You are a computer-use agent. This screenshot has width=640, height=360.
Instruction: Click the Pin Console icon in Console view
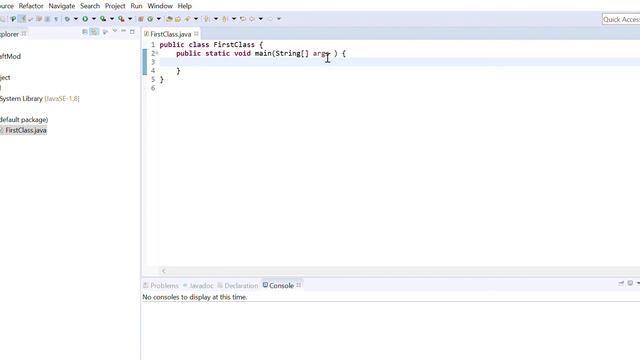click(x=621, y=283)
